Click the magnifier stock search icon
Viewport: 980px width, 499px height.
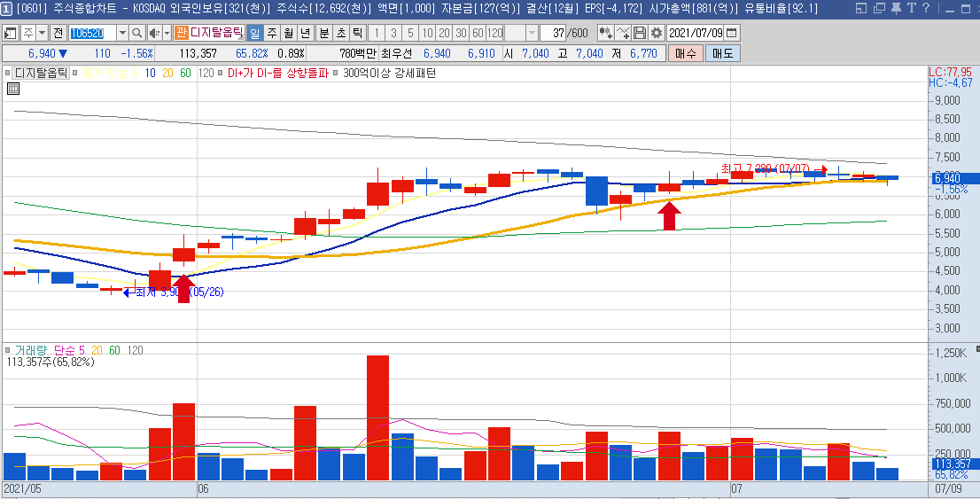136,33
